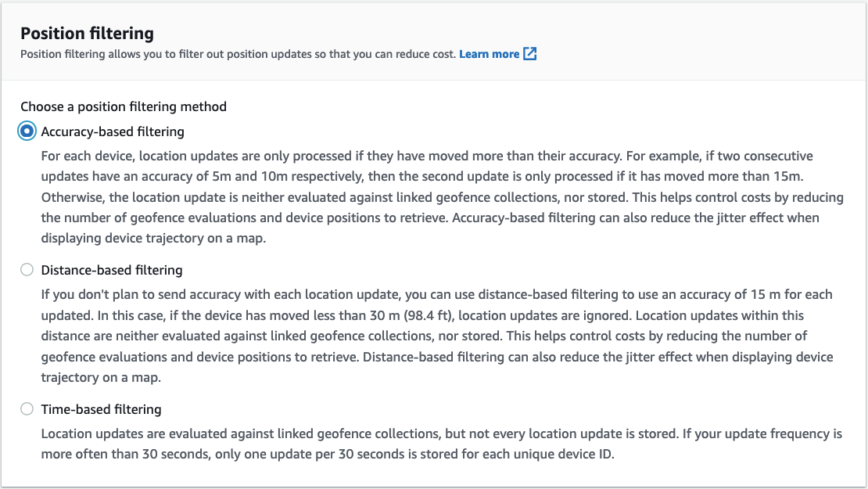
Task: Click the empty radio circle beside Distance-based filtering
Action: coord(26,269)
